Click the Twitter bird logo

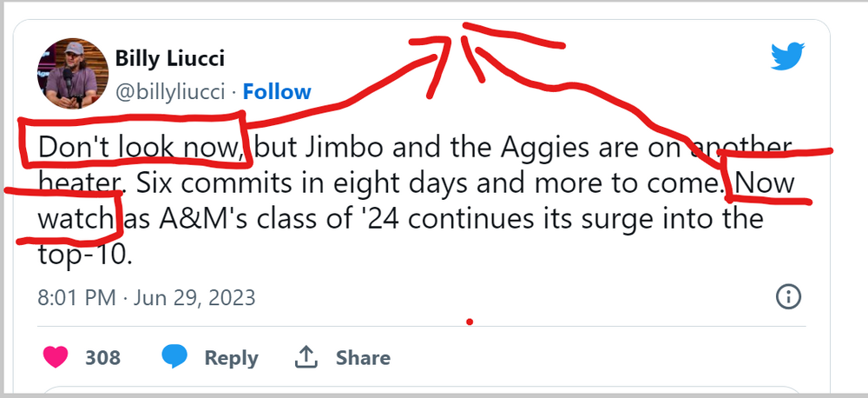(788, 58)
